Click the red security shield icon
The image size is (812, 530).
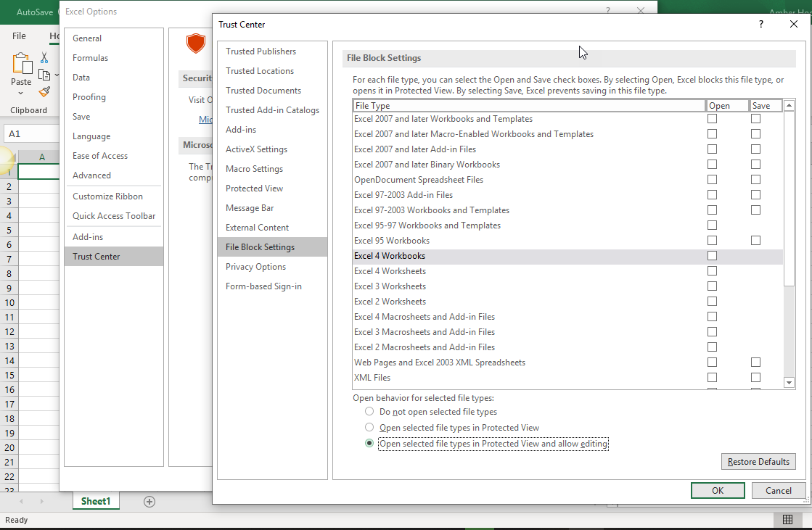[196, 44]
